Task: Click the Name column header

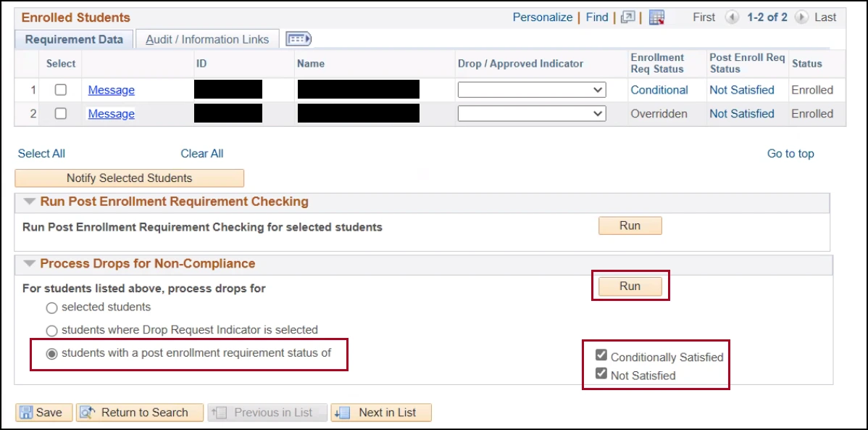Action: point(311,63)
